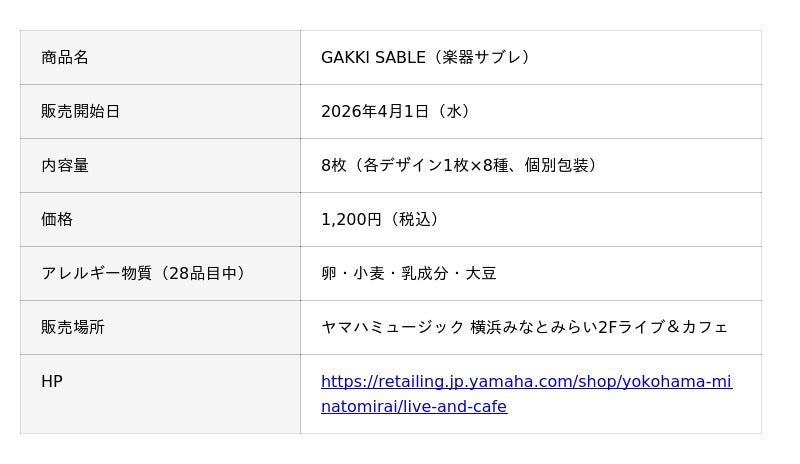Click the 販売開始日 row label
The width and height of the screenshot is (800, 464).
pyautogui.click(x=81, y=111)
